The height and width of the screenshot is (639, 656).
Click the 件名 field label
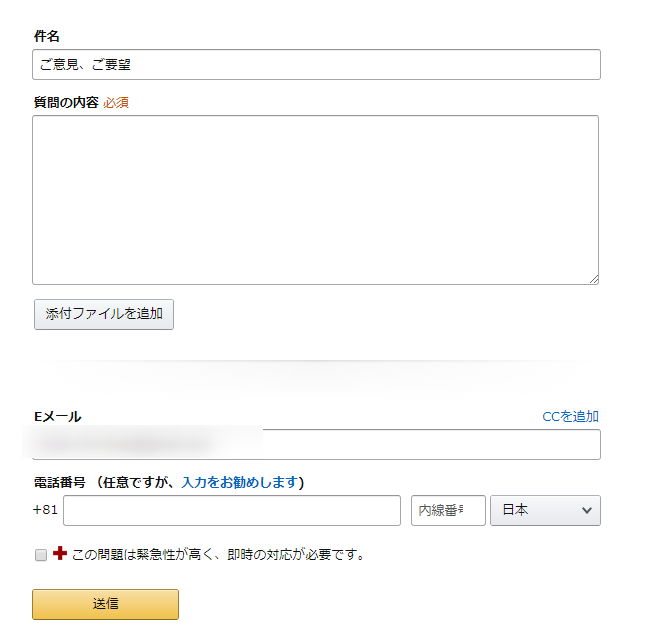(x=47, y=36)
